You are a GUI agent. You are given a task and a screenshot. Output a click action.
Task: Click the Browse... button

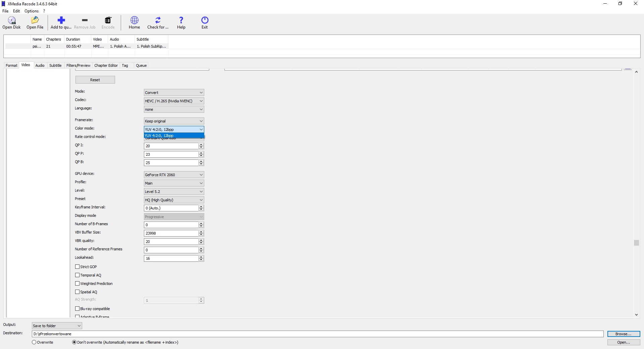click(x=623, y=334)
